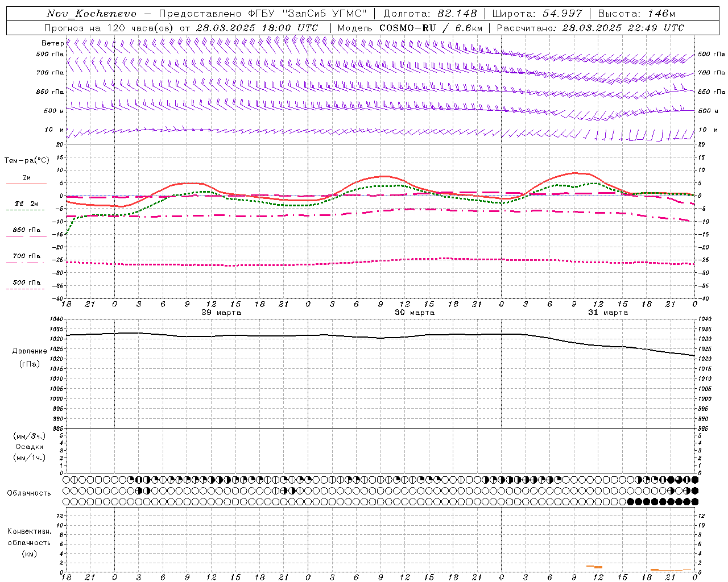728x582 pixels.
Task: Click the 30 марта date label
Action: 415,313
